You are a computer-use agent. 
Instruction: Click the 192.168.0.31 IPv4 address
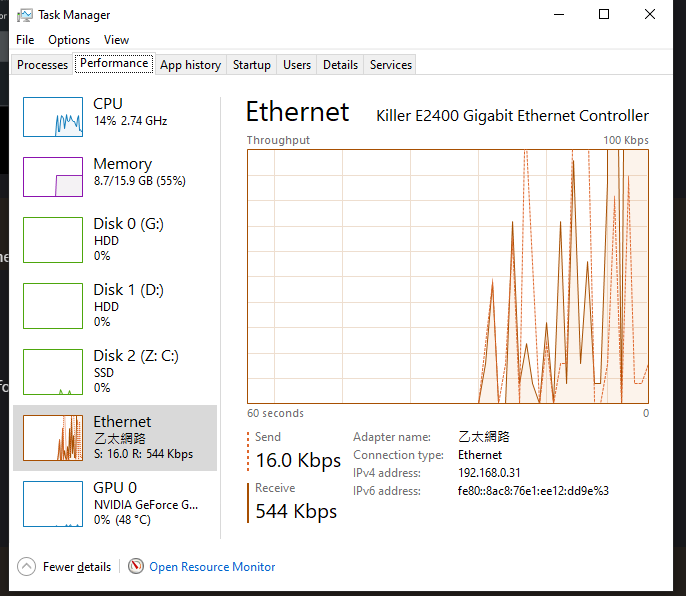[x=489, y=473]
